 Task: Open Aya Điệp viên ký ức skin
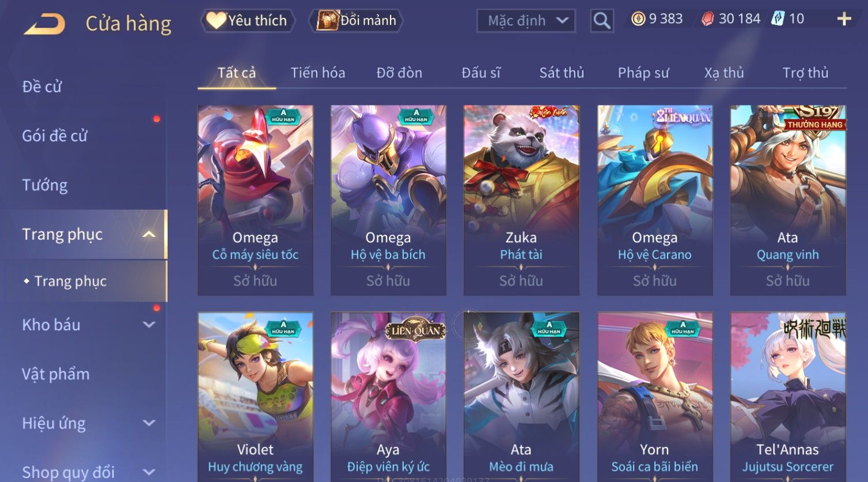388,397
